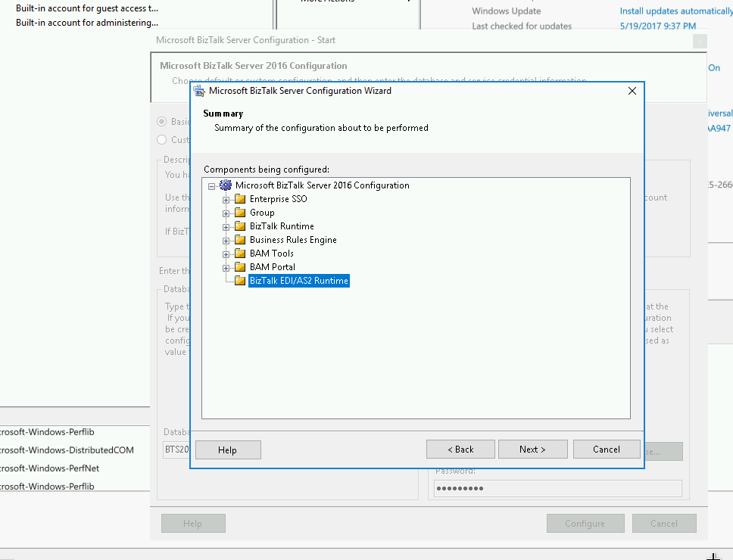Open Help in the Configuration Wizard

(228, 450)
